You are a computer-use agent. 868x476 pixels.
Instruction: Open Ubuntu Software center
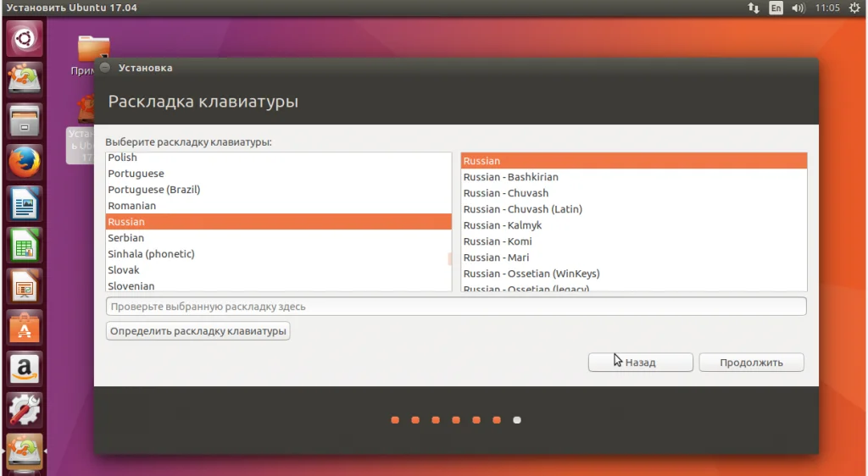(x=25, y=327)
